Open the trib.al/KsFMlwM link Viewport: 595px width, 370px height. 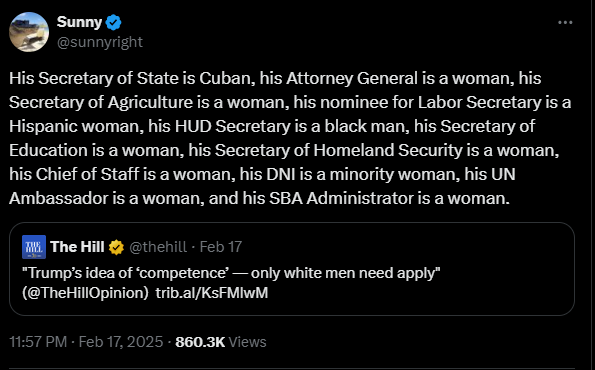coord(212,293)
